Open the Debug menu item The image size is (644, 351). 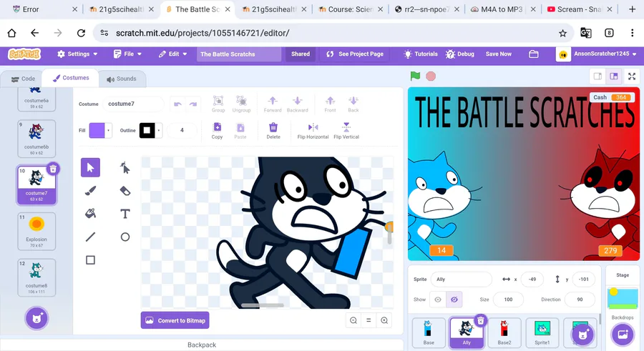tap(460, 54)
